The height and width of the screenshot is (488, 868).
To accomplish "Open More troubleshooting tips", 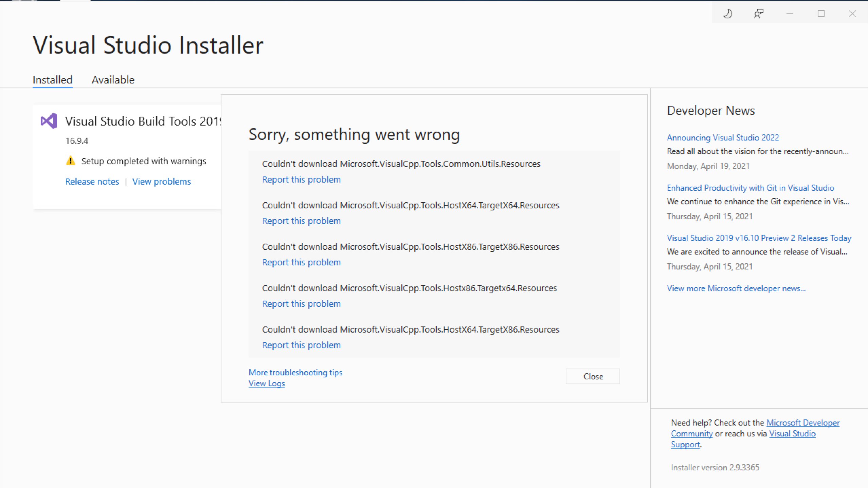I will (x=295, y=372).
